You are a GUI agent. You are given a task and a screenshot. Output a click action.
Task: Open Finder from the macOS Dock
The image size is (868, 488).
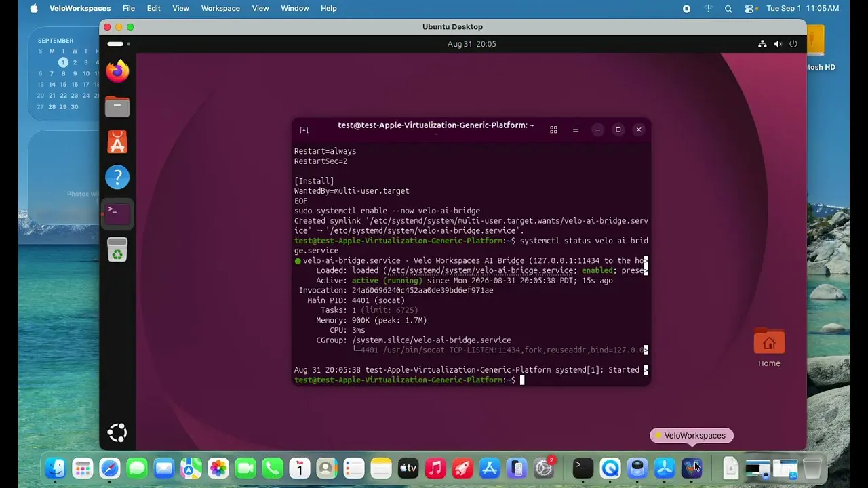[x=56, y=468]
